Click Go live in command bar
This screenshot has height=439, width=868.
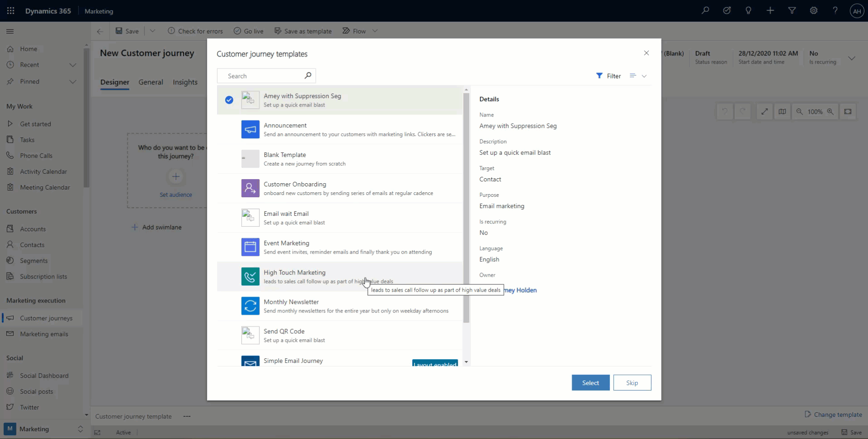click(x=248, y=31)
